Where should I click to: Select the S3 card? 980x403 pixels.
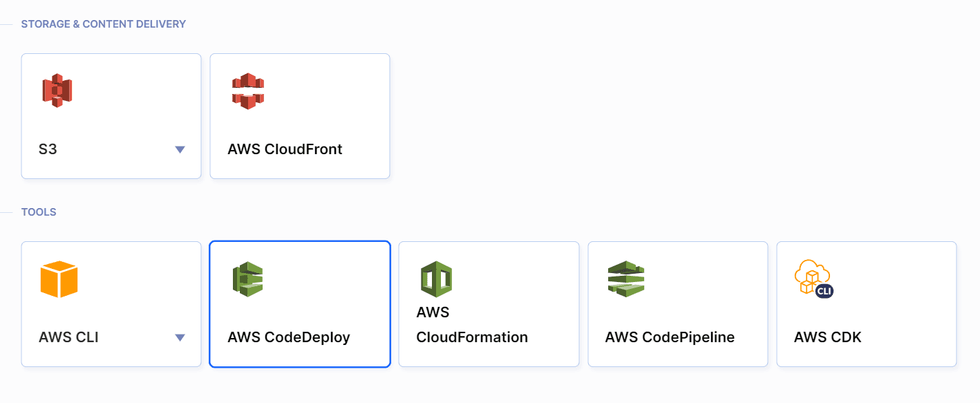111,115
